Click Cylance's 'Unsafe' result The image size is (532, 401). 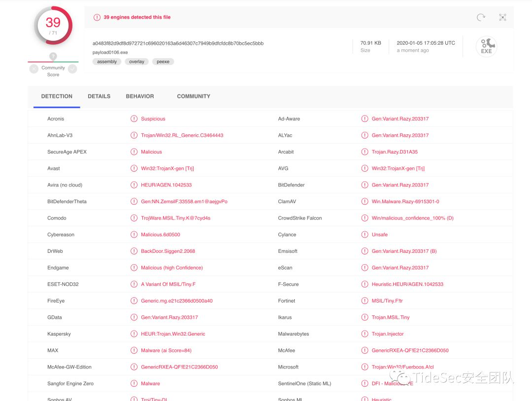[380, 235]
